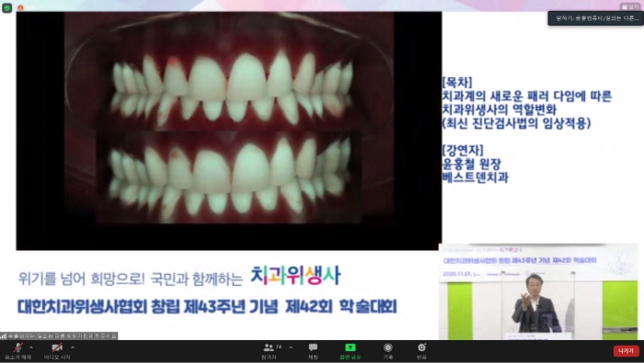The height and width of the screenshot is (363, 644).
Task: Click the 치과위생사 colorful logo text
Action: 295,276
